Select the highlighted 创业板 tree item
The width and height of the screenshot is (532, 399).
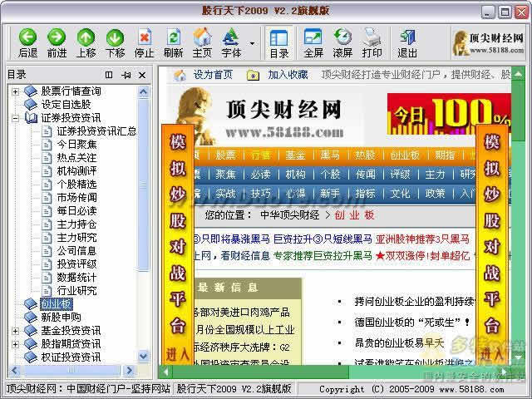[57, 304]
